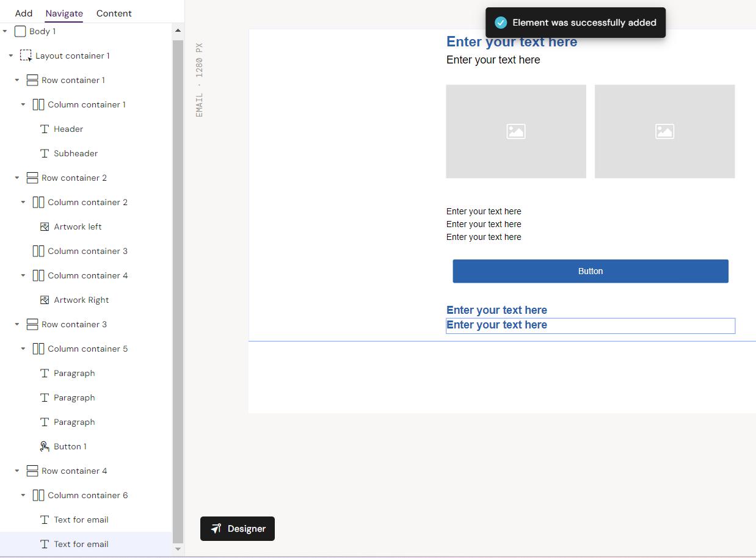This screenshot has width=756, height=558.
Task: Collapse Row container 4 node
Action: coord(17,471)
